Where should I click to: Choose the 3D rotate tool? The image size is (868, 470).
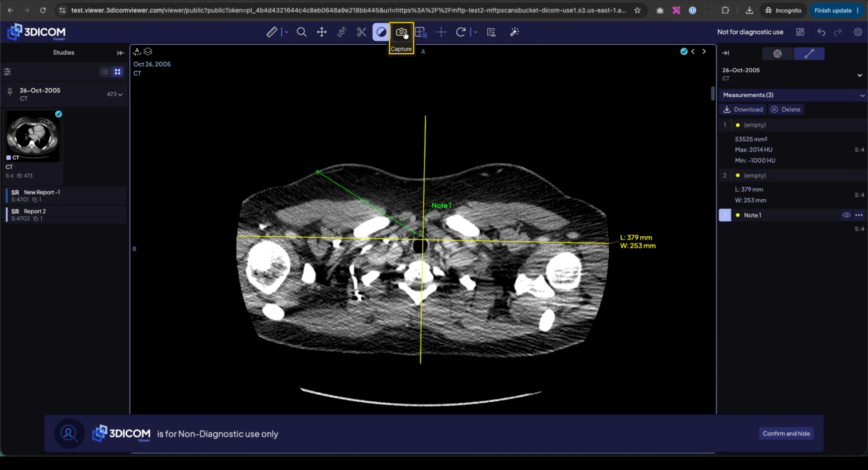click(342, 32)
